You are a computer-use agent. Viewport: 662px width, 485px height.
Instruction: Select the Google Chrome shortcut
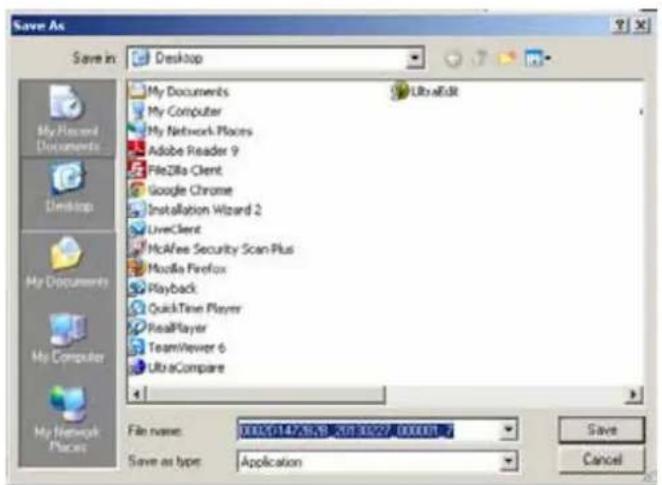pos(181,190)
